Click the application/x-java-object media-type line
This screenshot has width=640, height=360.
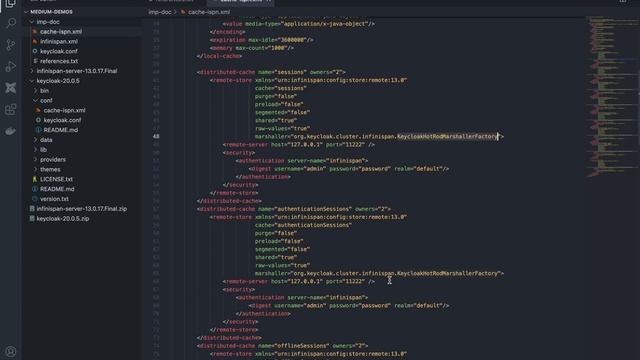[x=299, y=24]
